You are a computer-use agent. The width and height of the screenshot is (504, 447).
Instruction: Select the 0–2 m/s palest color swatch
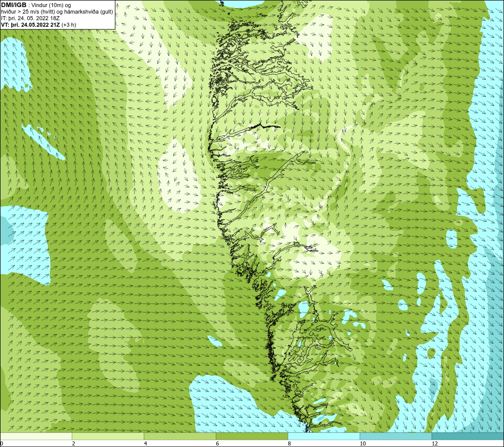point(36,436)
